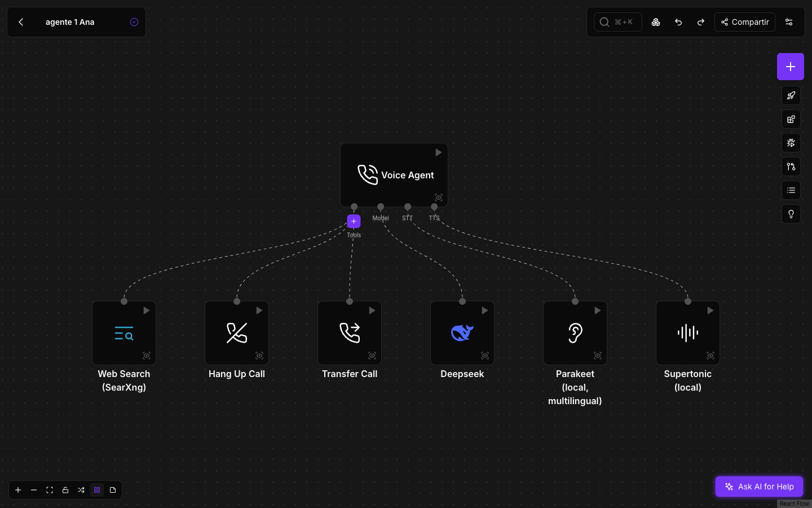Zoom out with the minus control
The width and height of the screenshot is (812, 508).
(x=34, y=490)
